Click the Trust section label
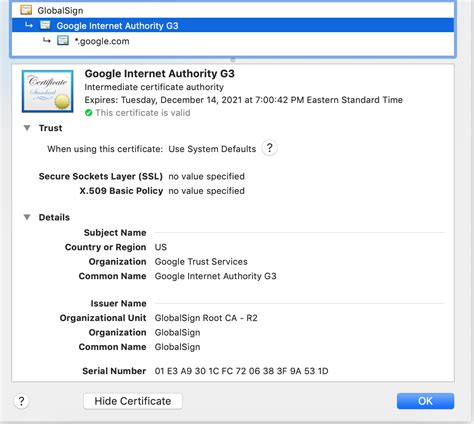474x424 pixels. click(50, 128)
